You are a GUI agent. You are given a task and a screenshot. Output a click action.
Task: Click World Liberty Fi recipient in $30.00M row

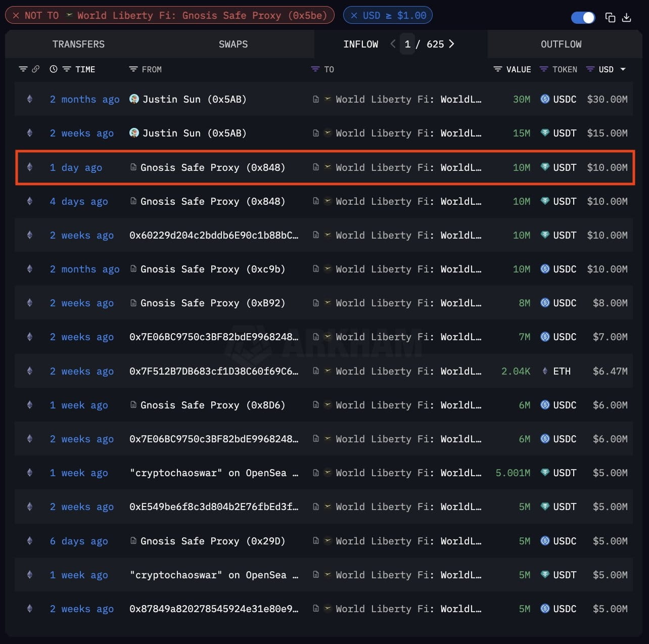[408, 99]
